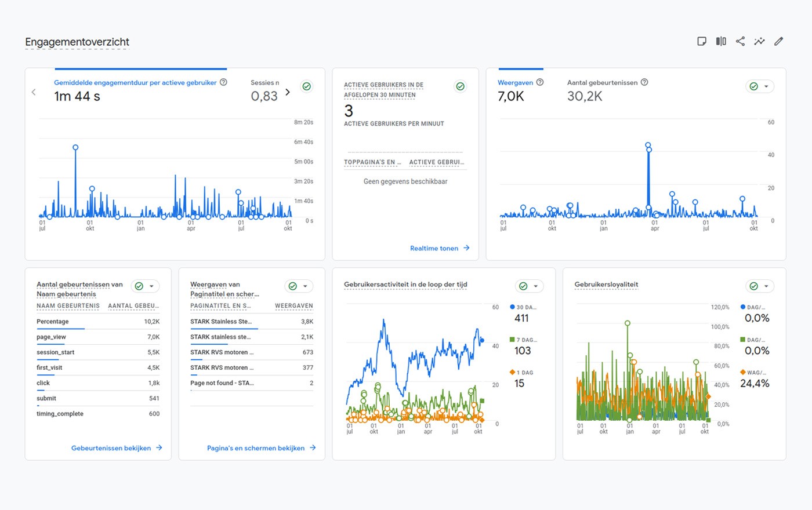Go to next metric with right chevron
This screenshot has width=812, height=510.
(x=287, y=92)
